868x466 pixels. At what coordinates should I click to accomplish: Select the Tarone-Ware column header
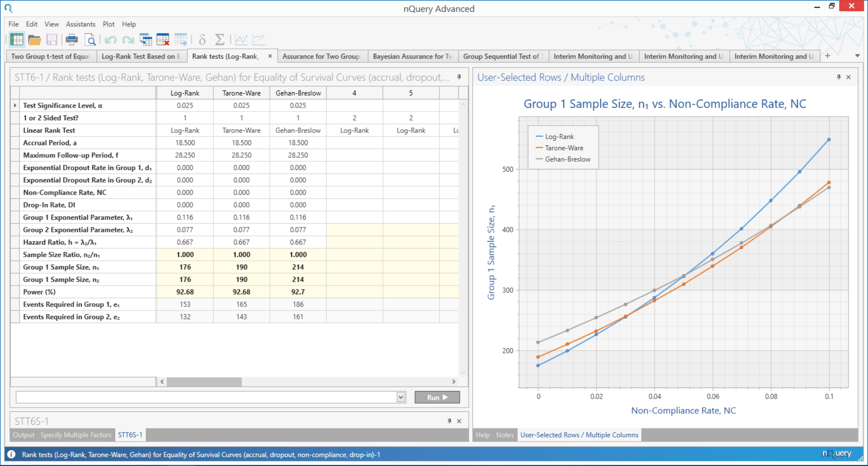241,93
